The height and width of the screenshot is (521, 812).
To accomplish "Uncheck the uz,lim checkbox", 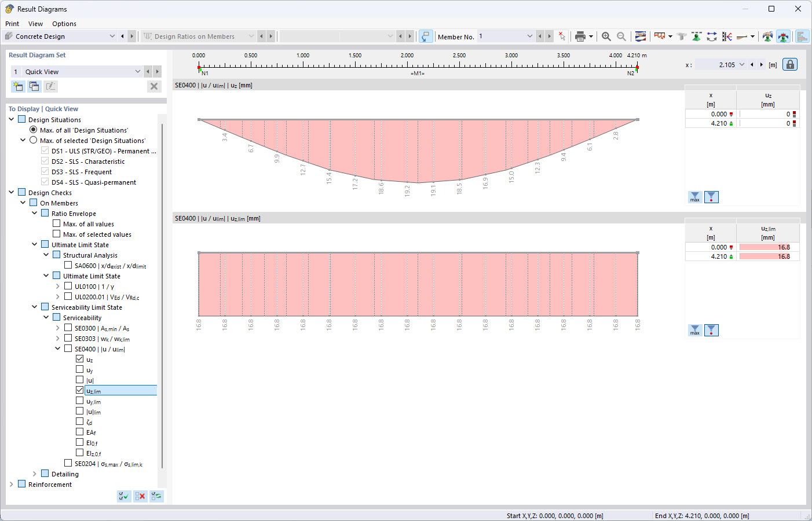I will (x=80, y=390).
